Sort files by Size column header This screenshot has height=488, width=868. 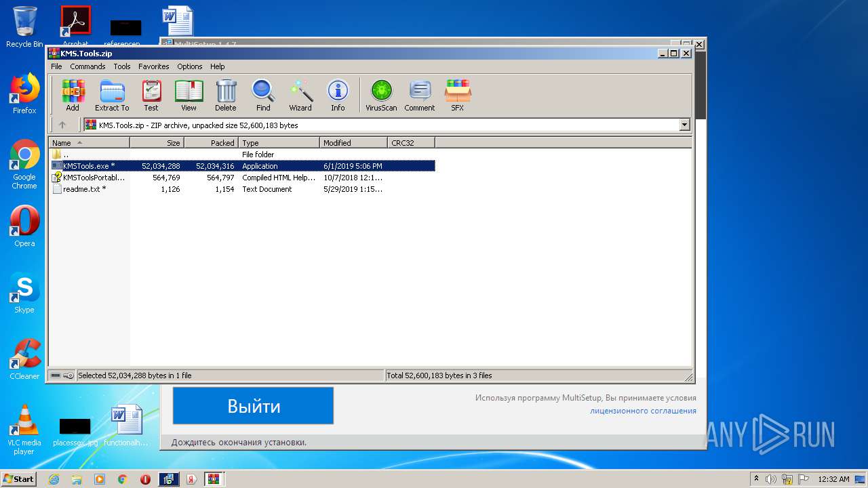157,143
